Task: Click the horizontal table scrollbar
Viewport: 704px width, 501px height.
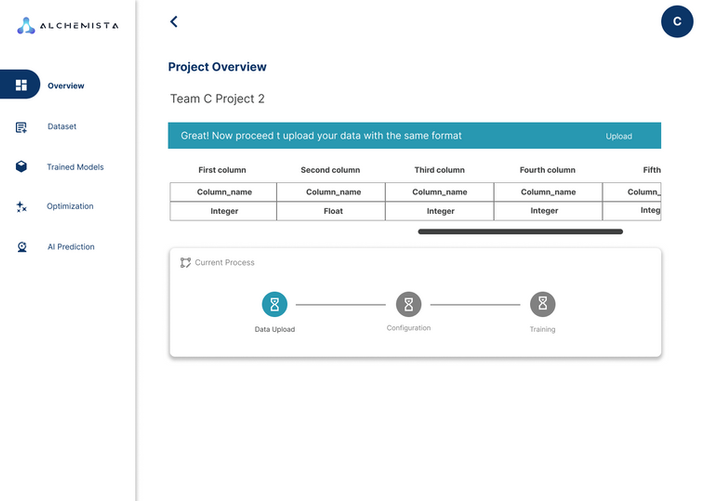Action: pyautogui.click(x=520, y=231)
